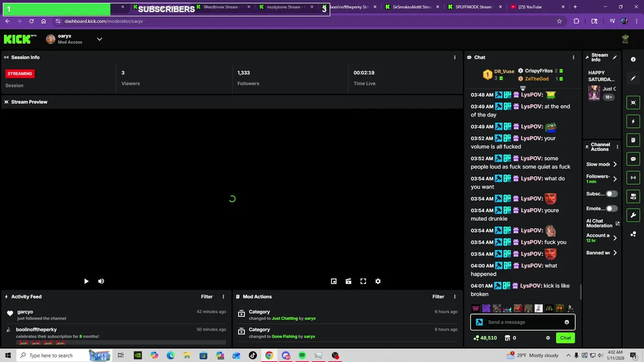This screenshot has height=362, width=644.
Task: Click CrispyFritos in gift leaderboard
Action: click(539, 71)
